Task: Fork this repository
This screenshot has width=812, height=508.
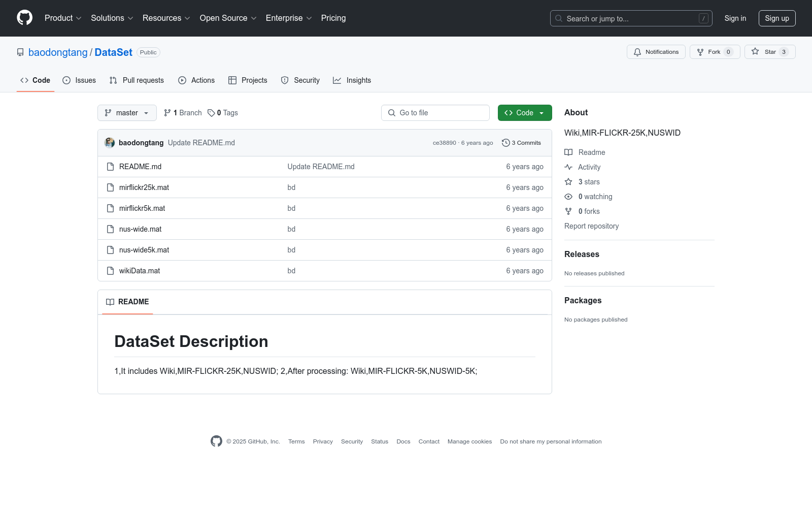Action: point(715,52)
